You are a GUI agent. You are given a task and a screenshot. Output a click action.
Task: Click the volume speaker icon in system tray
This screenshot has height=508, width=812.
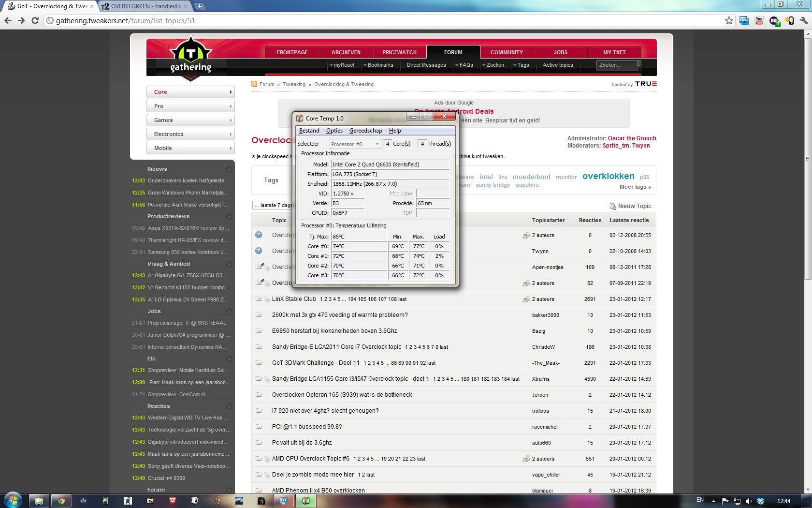point(749,501)
